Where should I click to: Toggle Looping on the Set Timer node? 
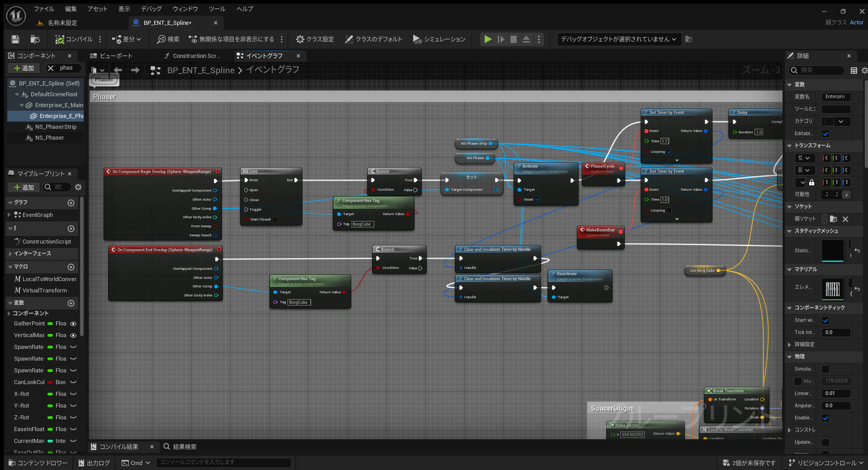tap(670, 152)
